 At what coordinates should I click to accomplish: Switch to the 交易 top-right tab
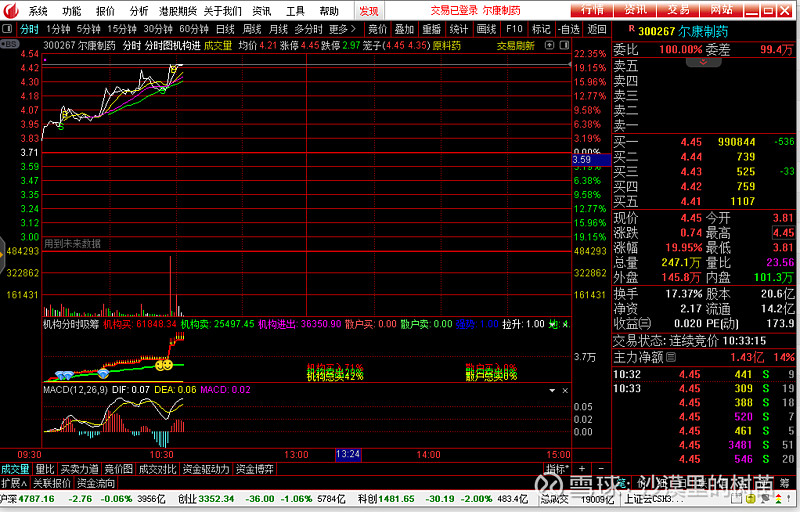678,9
